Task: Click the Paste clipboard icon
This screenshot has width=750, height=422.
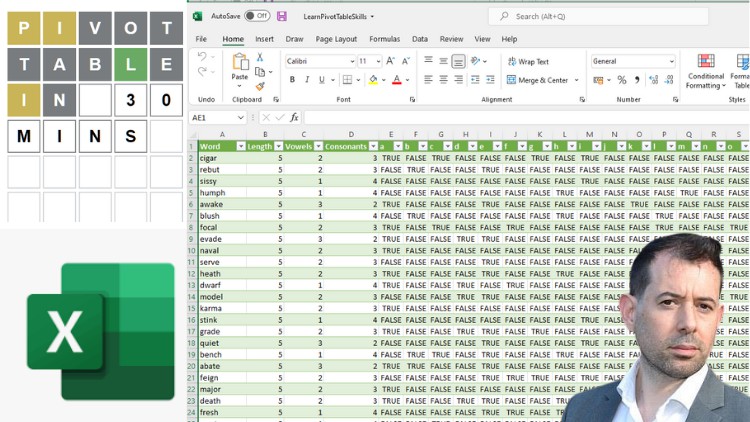Action: click(x=240, y=62)
